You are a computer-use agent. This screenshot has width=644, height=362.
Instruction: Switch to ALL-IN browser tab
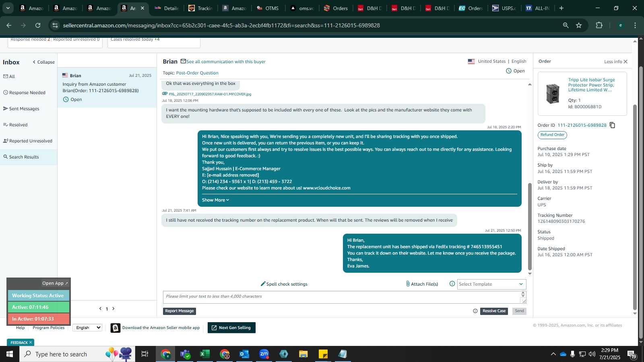[538, 8]
